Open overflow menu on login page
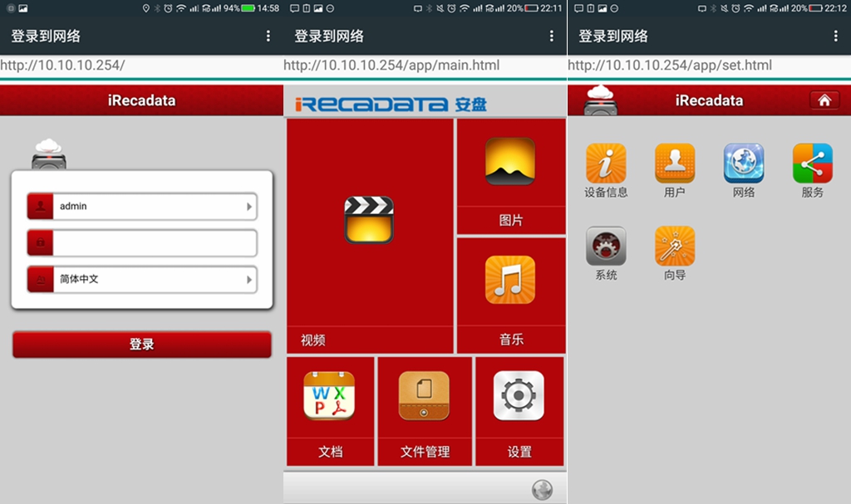 (268, 36)
